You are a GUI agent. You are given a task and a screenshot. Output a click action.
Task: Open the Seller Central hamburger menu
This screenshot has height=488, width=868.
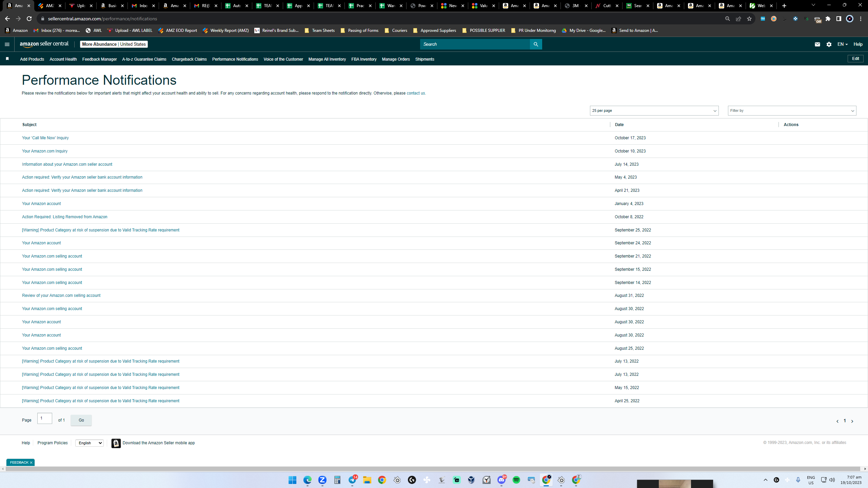pyautogui.click(x=7, y=44)
